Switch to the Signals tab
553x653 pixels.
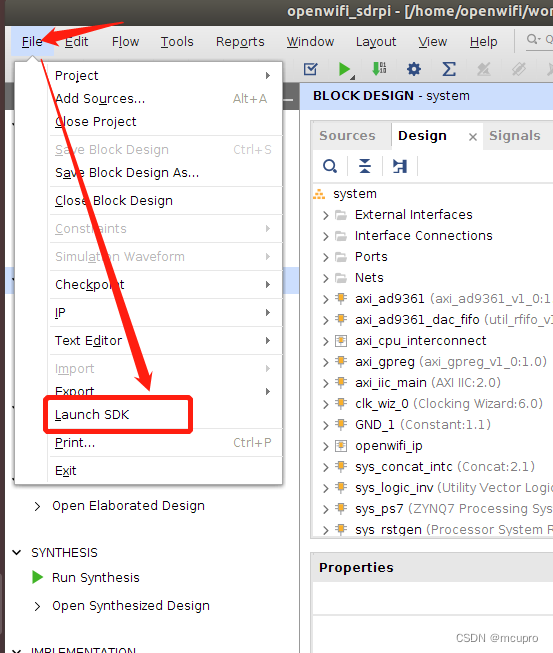point(515,136)
